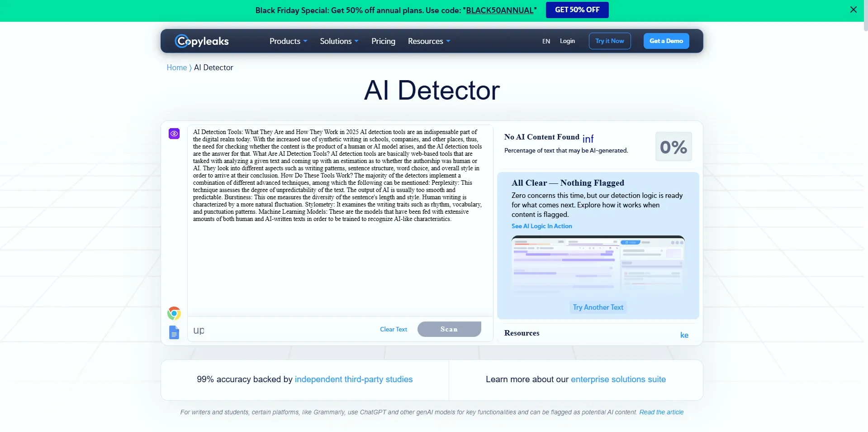The width and height of the screenshot is (868, 432).
Task: Switch language via EN selector
Action: click(546, 41)
